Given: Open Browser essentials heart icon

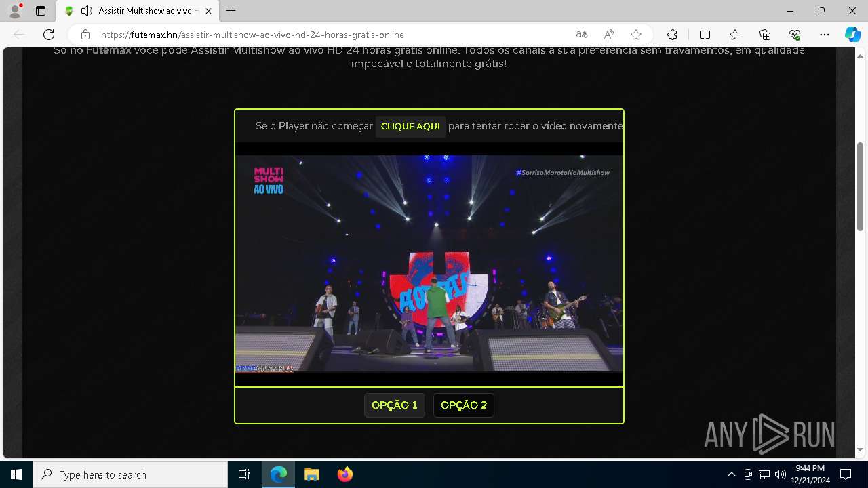Looking at the screenshot, I should tap(795, 35).
